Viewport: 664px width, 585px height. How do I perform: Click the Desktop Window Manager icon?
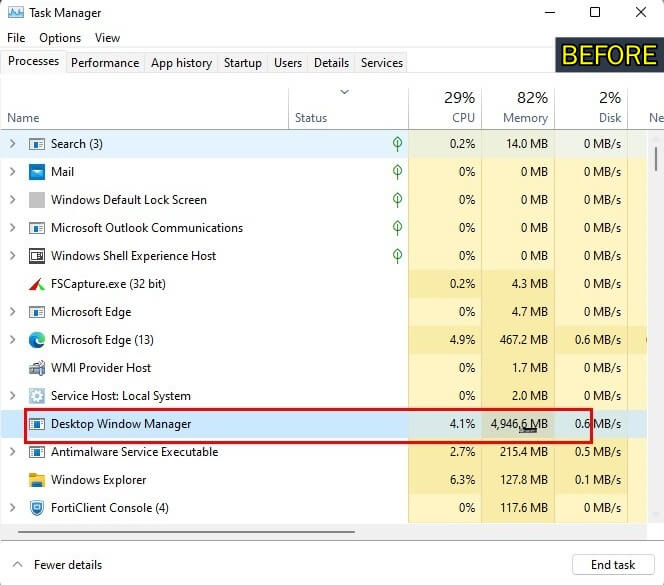click(37, 424)
